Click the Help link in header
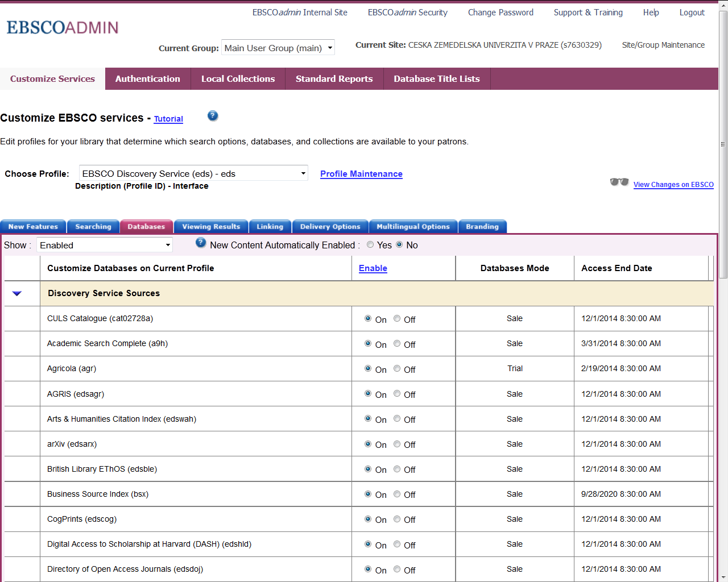 (x=651, y=13)
